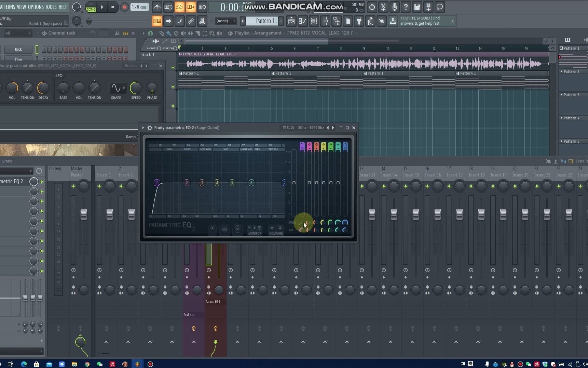Click the Stop transport button
This screenshot has width=588, height=368.
(113, 7)
